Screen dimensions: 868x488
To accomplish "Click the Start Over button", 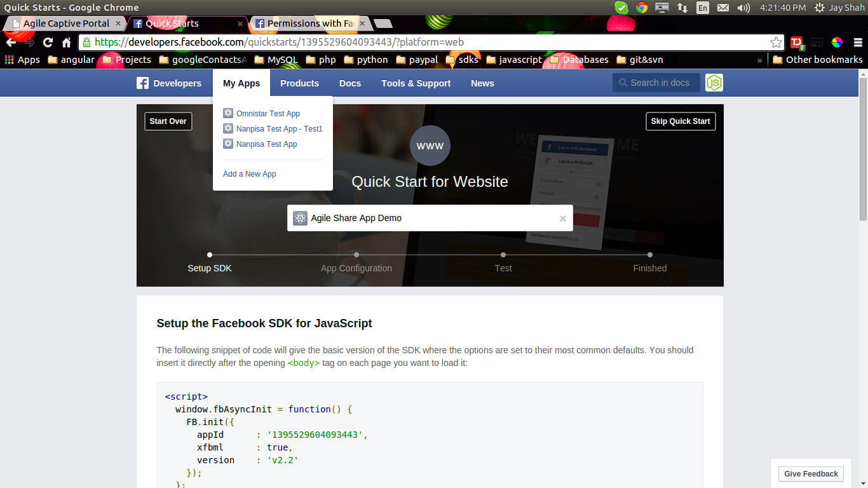I will point(168,121).
